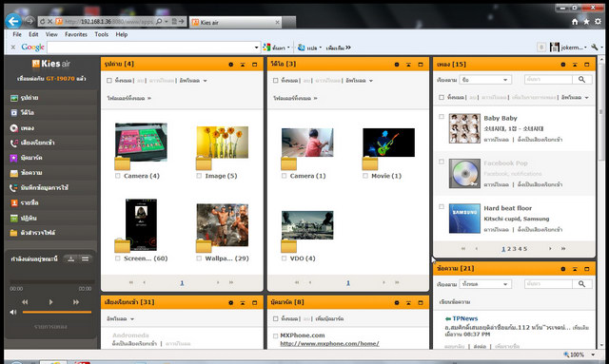Open the music sort dropdown
Image resolution: width=609 pixels, height=364 pixels.
point(485,80)
